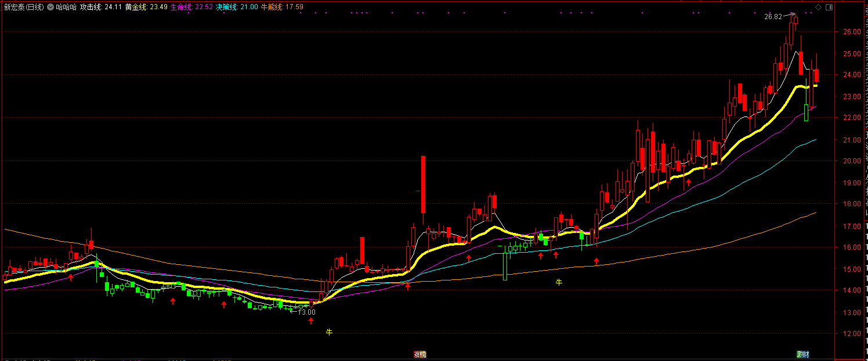The height and width of the screenshot is (361, 868).
Task: Click the tall red candlestick peaking near 20.00
Action: click(424, 185)
